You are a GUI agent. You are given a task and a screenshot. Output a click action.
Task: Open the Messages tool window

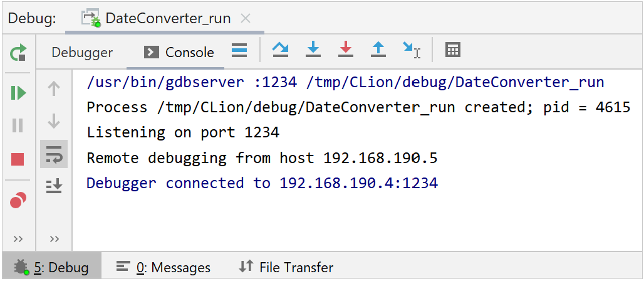[x=164, y=268]
